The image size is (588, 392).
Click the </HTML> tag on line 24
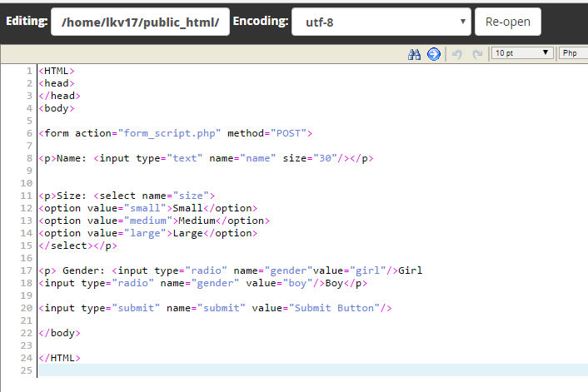[60, 358]
